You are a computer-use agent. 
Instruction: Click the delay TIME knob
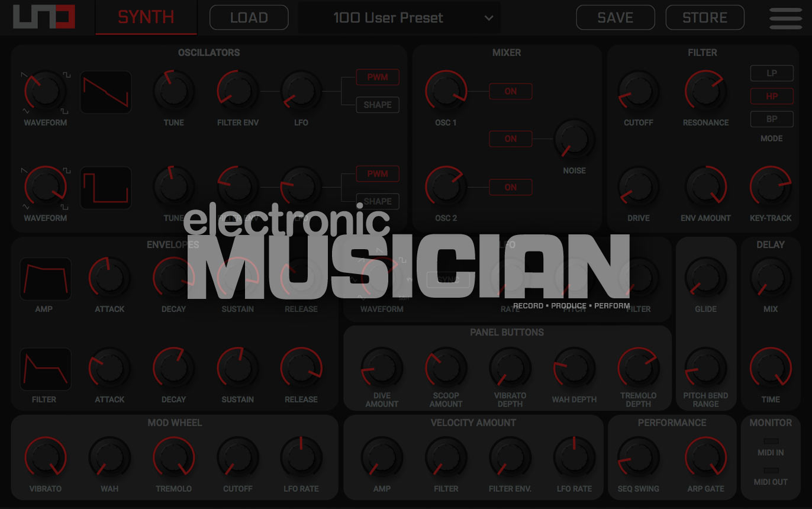point(771,368)
